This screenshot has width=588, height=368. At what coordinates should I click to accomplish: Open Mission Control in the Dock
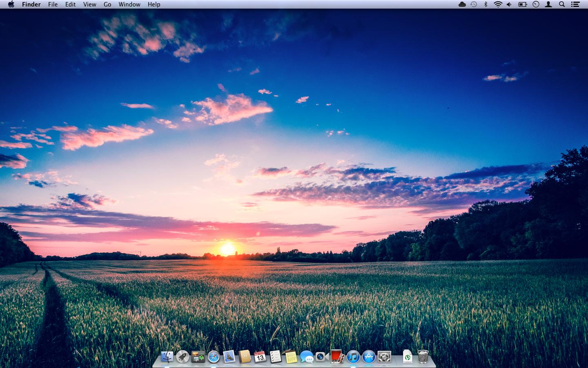coord(198,357)
